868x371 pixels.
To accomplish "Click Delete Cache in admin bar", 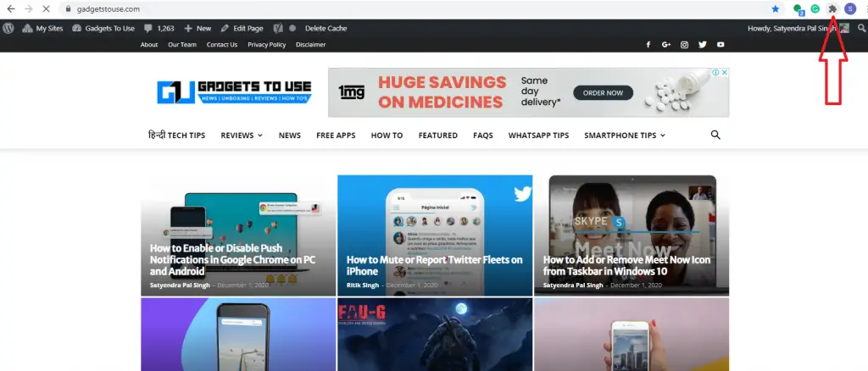I will 325,28.
